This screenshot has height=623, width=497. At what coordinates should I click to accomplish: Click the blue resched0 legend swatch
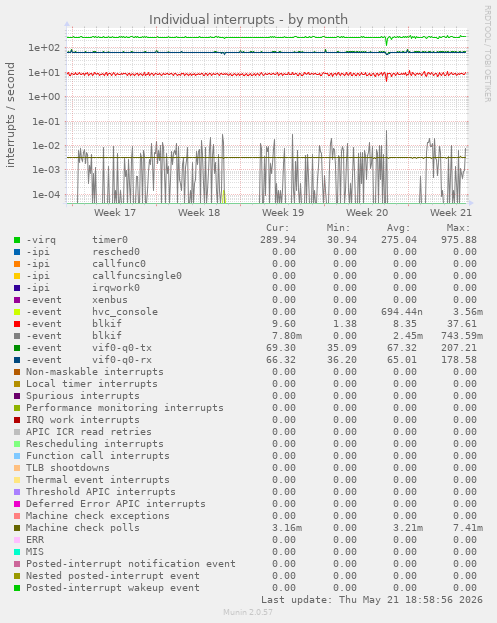click(x=17, y=252)
